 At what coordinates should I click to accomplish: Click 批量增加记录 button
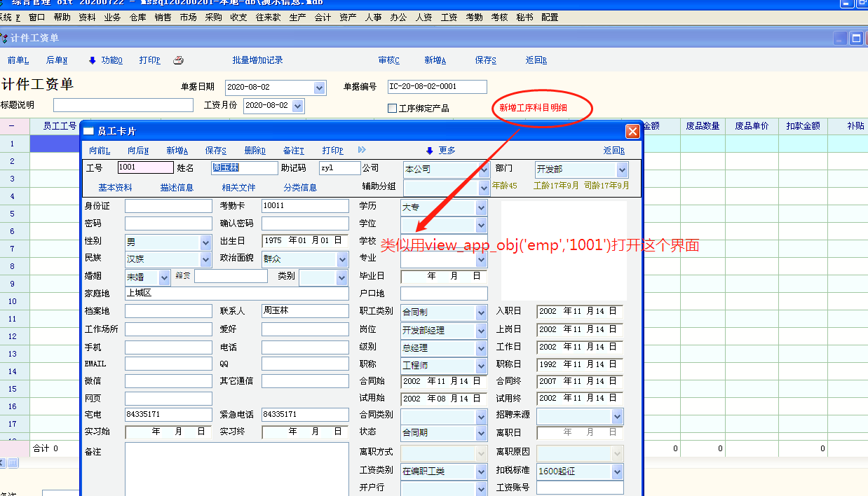coord(257,60)
